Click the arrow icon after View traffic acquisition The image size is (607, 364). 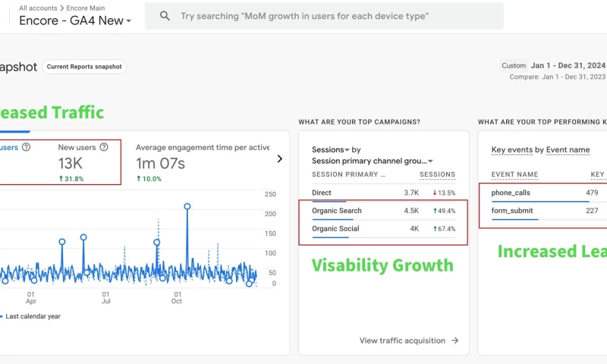[x=455, y=340]
